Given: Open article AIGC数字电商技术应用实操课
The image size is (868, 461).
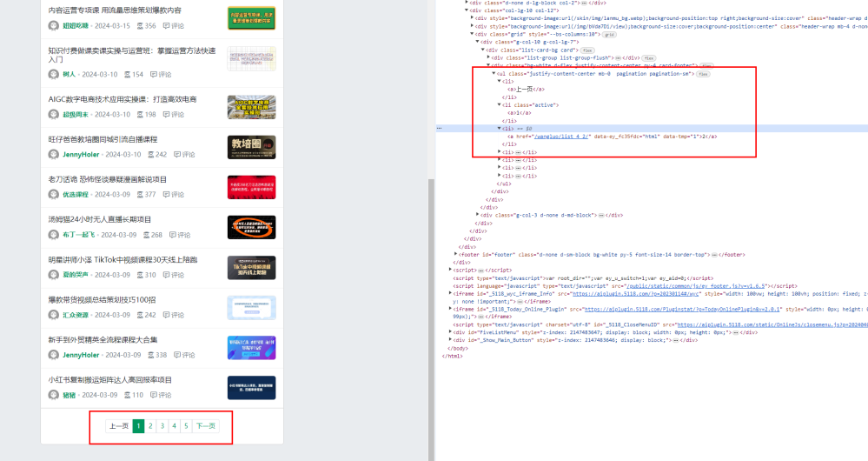Looking at the screenshot, I should point(123,99).
